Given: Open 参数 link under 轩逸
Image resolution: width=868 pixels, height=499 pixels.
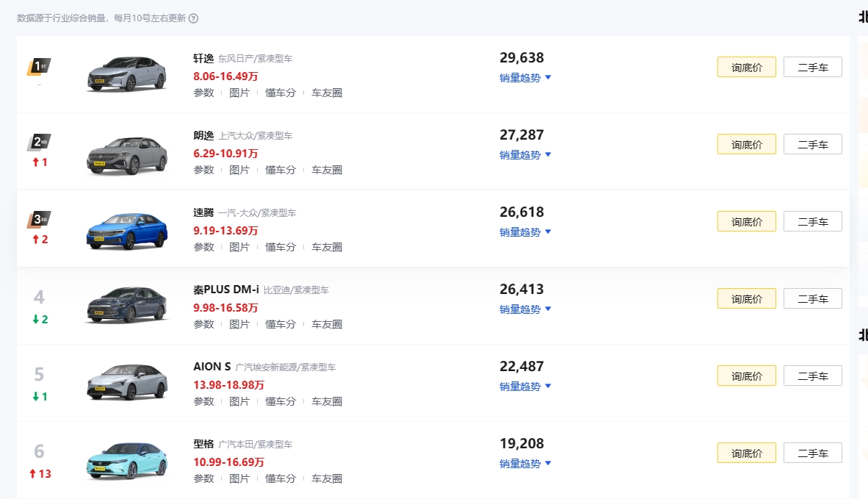Looking at the screenshot, I should [x=203, y=93].
